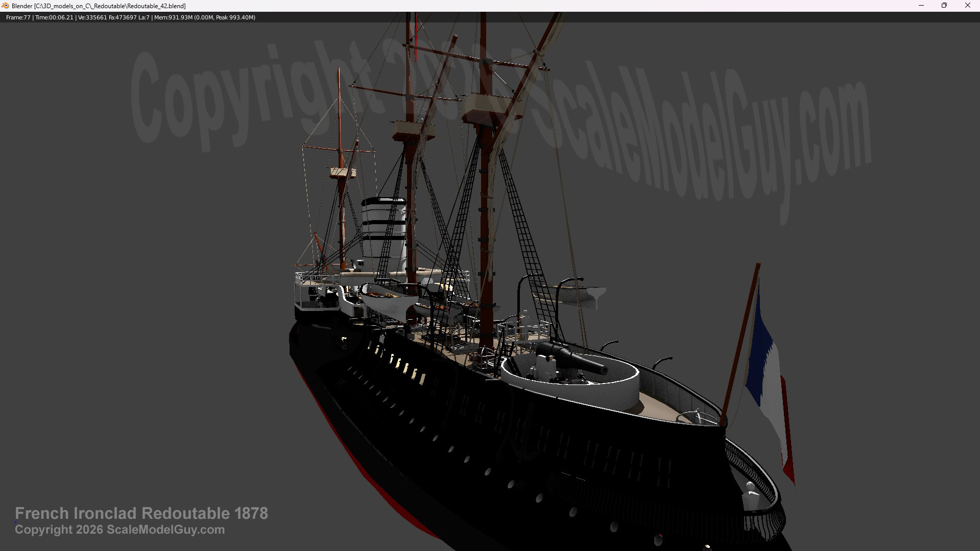Click the bottom Copyright 2026 ScaleModelGuy.com text

pyautogui.click(x=120, y=530)
